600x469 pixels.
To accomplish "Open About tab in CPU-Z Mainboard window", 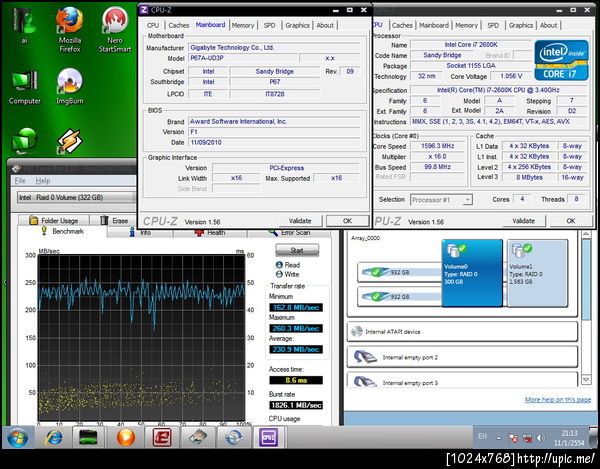I will [325, 25].
